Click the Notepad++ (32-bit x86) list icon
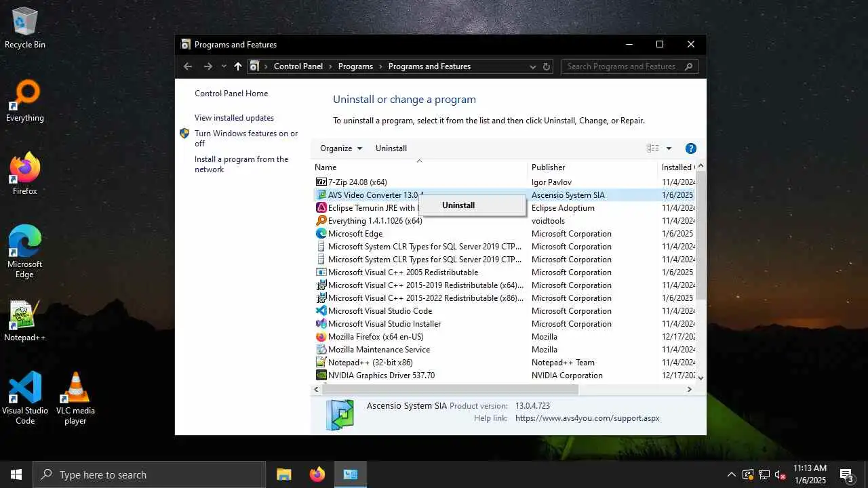The image size is (868, 488). pyautogui.click(x=321, y=362)
